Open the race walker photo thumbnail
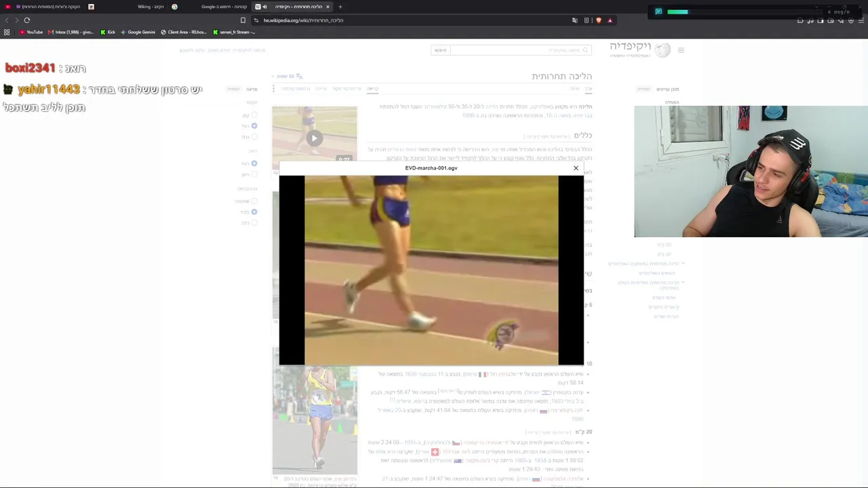The image size is (868, 488). (x=315, y=411)
